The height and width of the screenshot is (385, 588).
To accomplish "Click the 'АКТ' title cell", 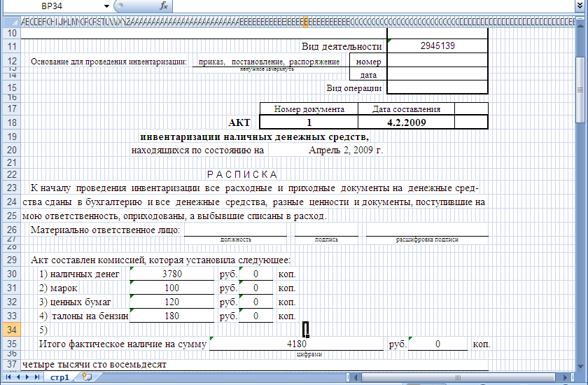I will click(x=239, y=122).
